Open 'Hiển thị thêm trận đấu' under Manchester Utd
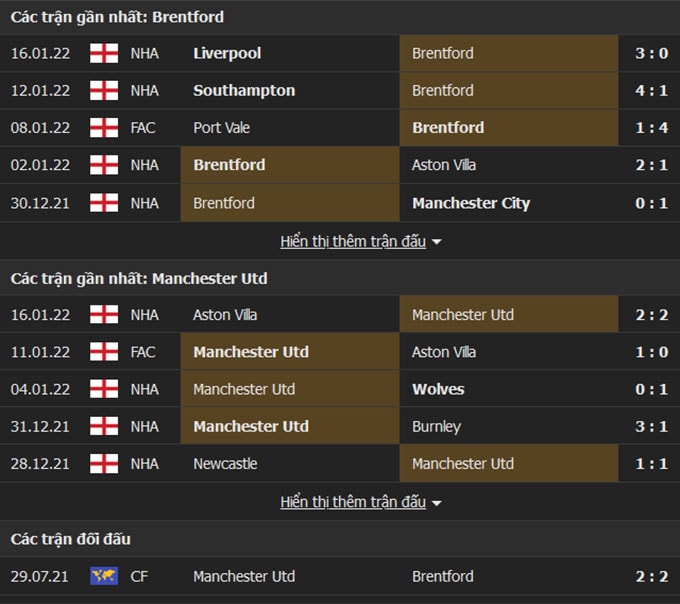 [353, 502]
